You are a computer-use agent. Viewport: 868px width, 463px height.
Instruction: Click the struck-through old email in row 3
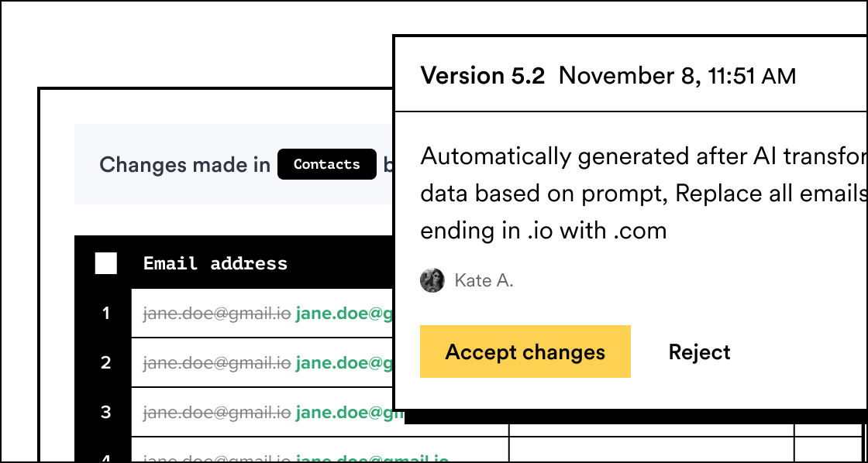coord(217,412)
